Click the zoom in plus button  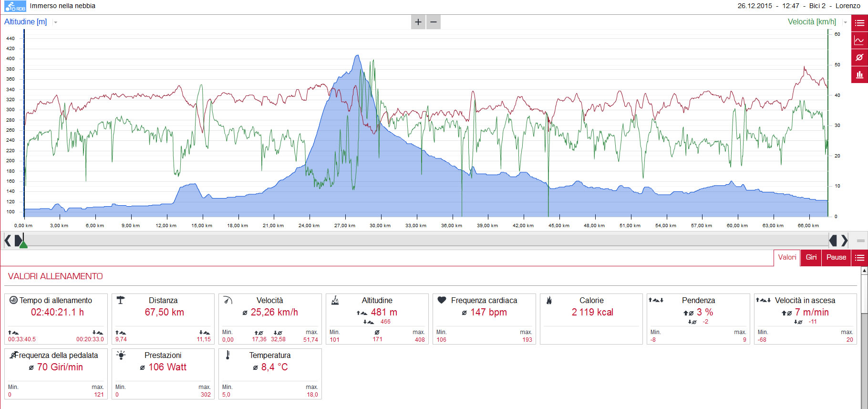(x=418, y=22)
